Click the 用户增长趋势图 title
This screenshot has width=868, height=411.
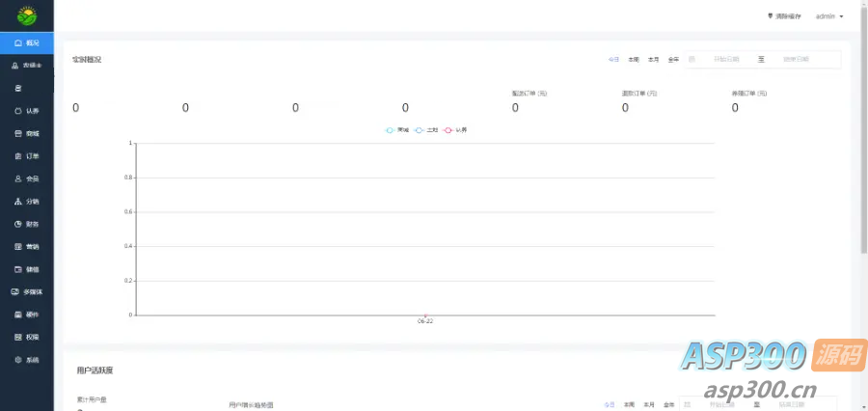[252, 405]
